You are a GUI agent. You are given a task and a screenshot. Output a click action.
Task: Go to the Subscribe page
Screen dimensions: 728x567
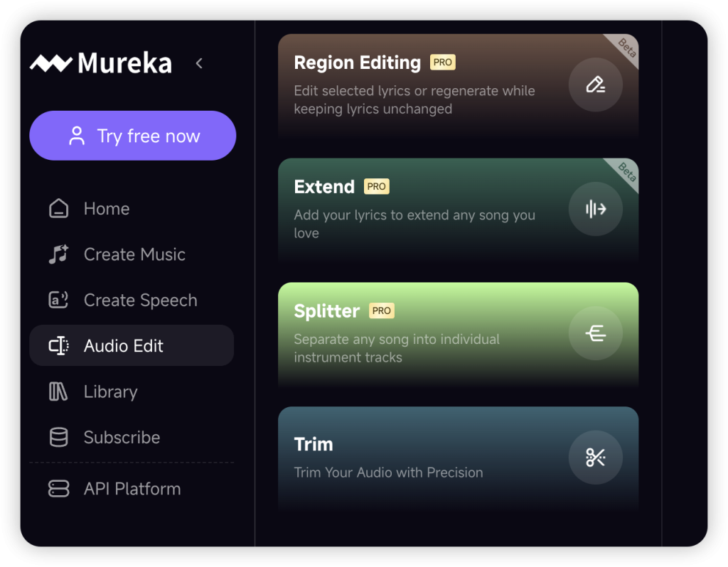tap(122, 438)
